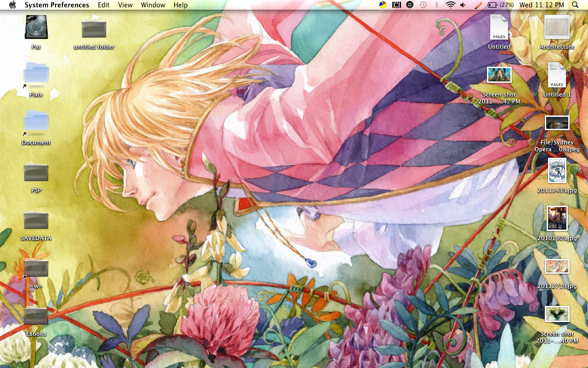588x368 pixels.
Task: Open Spotlight search magnifier
Action: (x=576, y=5)
